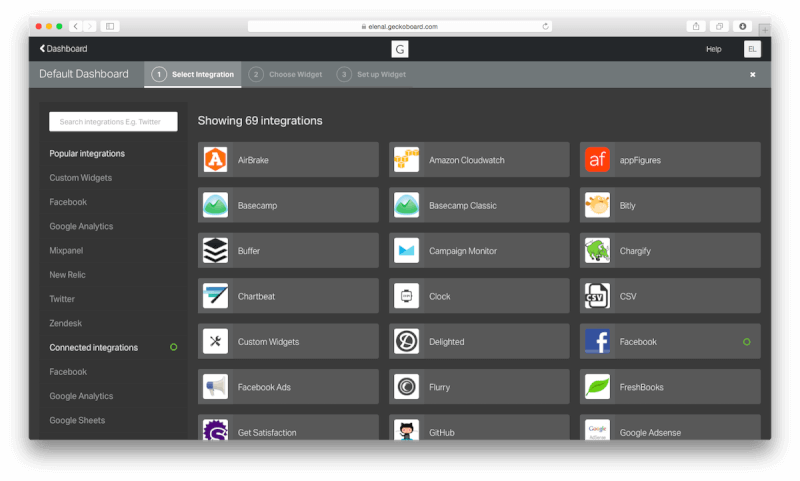
Task: Click the Basecamp Classic icon
Action: click(x=406, y=205)
